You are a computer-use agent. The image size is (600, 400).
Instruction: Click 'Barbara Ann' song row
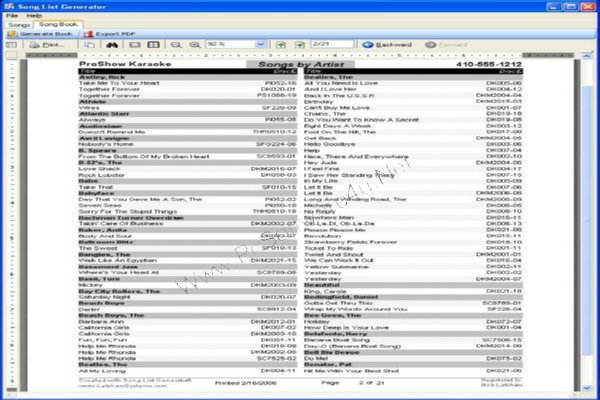tap(188, 322)
